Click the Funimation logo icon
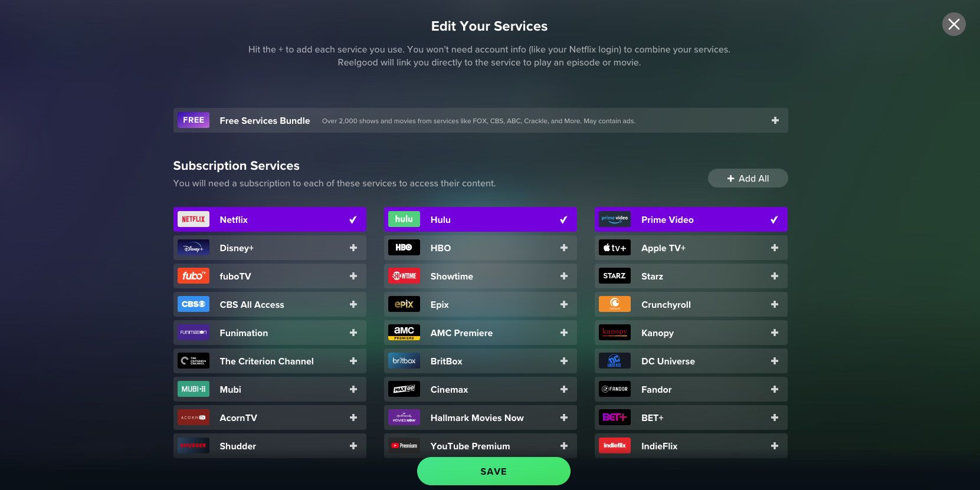The height and width of the screenshot is (490, 980). coord(194,333)
